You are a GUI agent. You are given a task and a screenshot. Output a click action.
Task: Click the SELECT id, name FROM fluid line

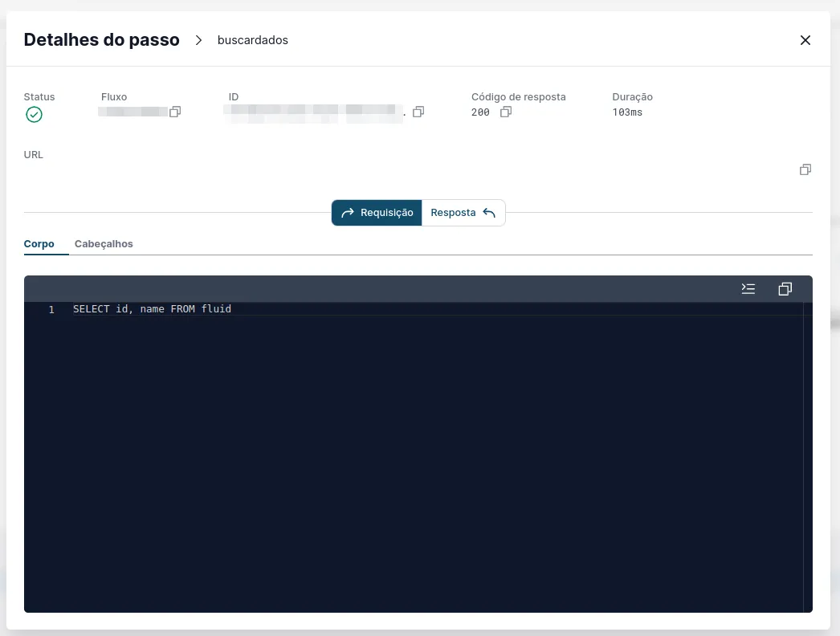pyautogui.click(x=152, y=309)
